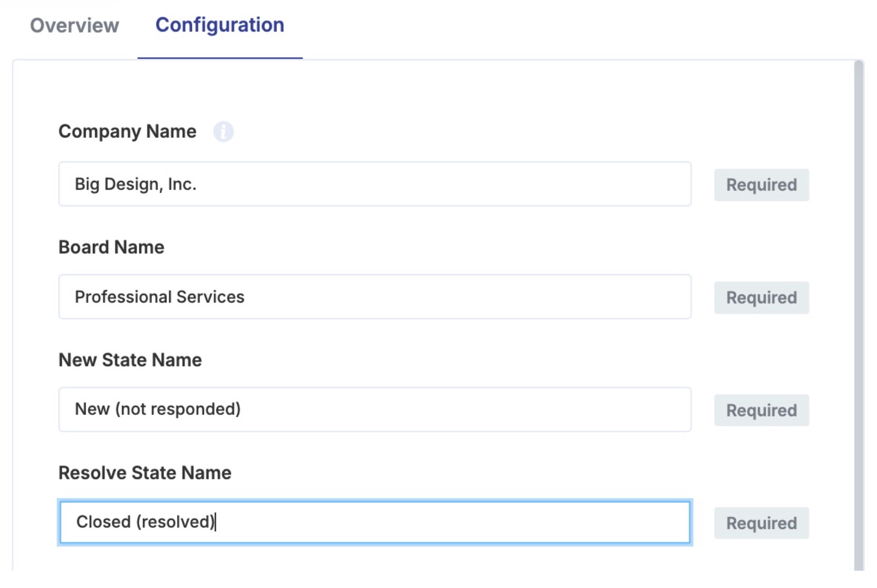Click the text Big Design, Inc.
Image resolution: width=877 pixels, height=588 pixels.
(x=135, y=184)
